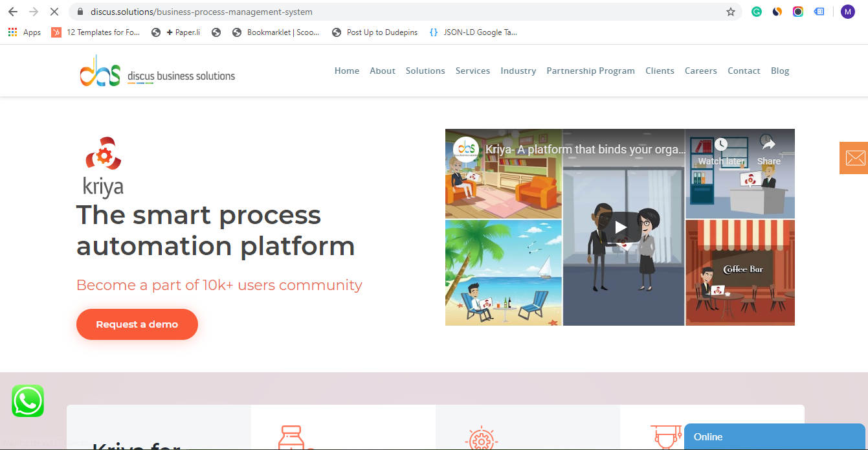Click the Apps grid bookmark icon
This screenshot has width=868, height=450.
click(x=13, y=32)
